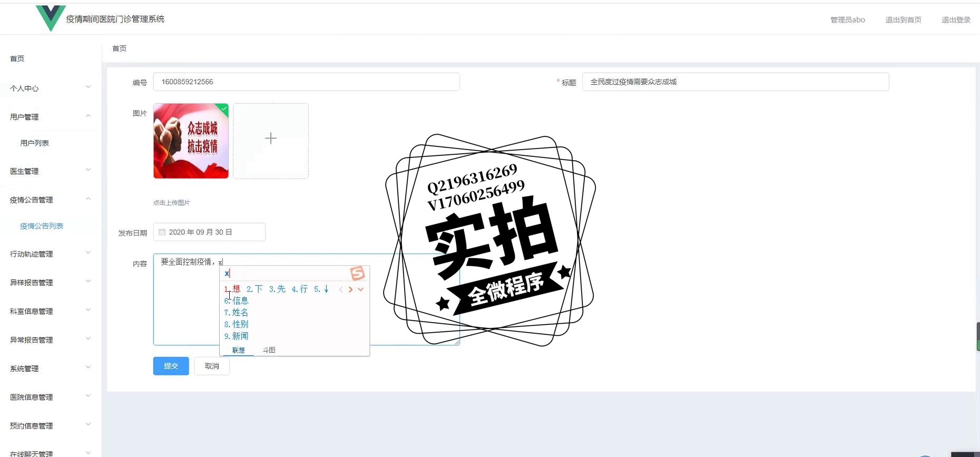Open 首页 in the sidebar
The height and width of the screenshot is (457, 980).
[17, 58]
